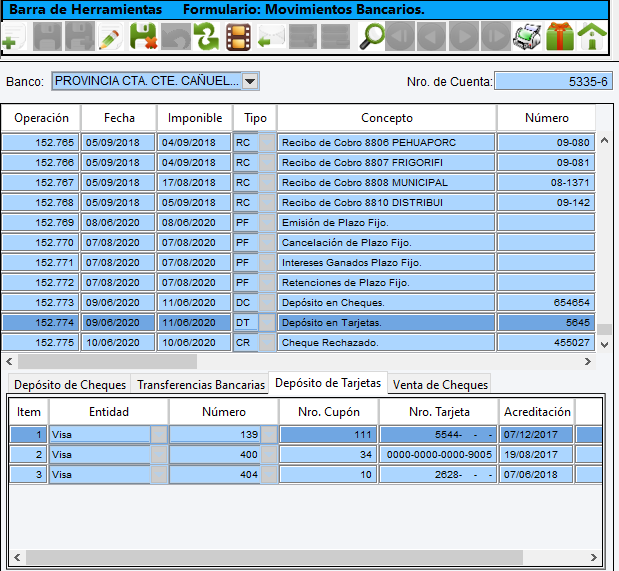
Task: Open the Banco dropdown list
Action: 250,82
